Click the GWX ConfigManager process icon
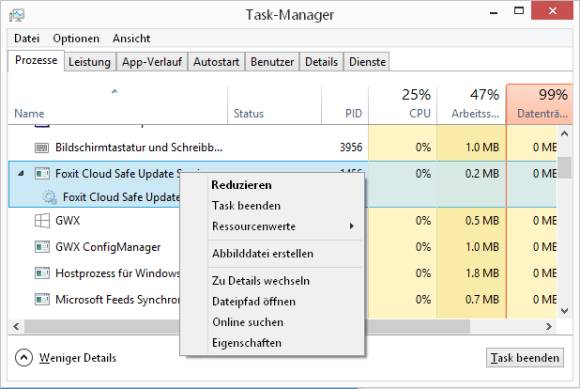Image resolution: width=580 pixels, height=389 pixels. point(42,247)
